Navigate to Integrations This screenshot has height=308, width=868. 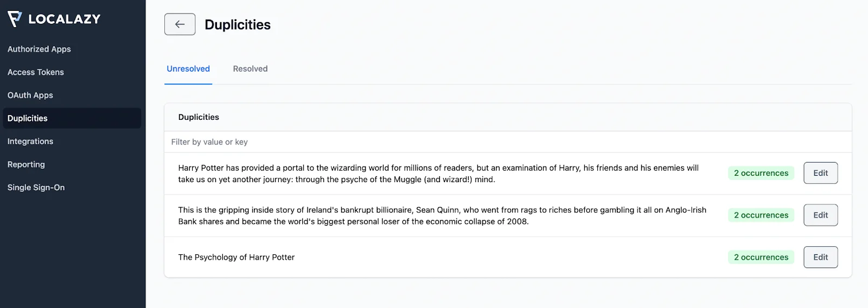30,141
